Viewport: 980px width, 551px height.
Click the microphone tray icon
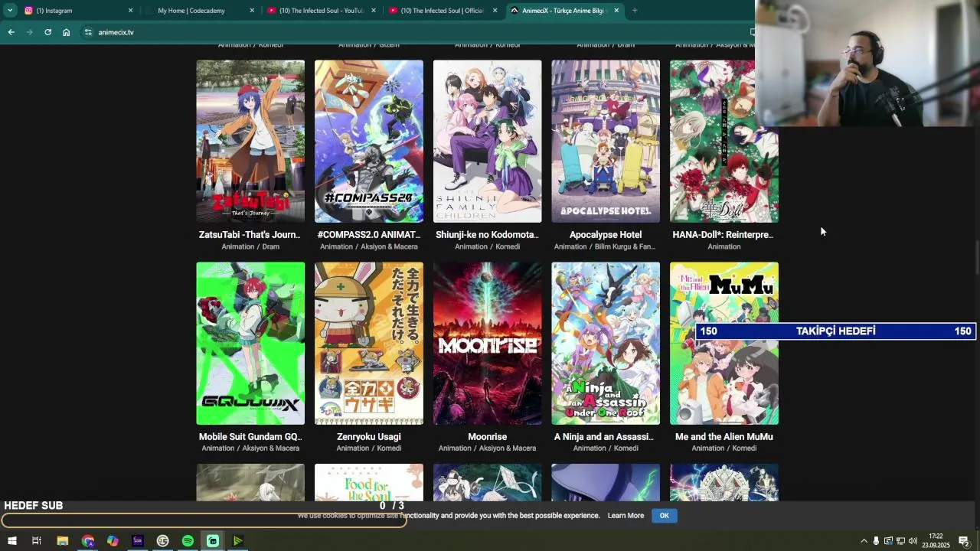click(877, 541)
